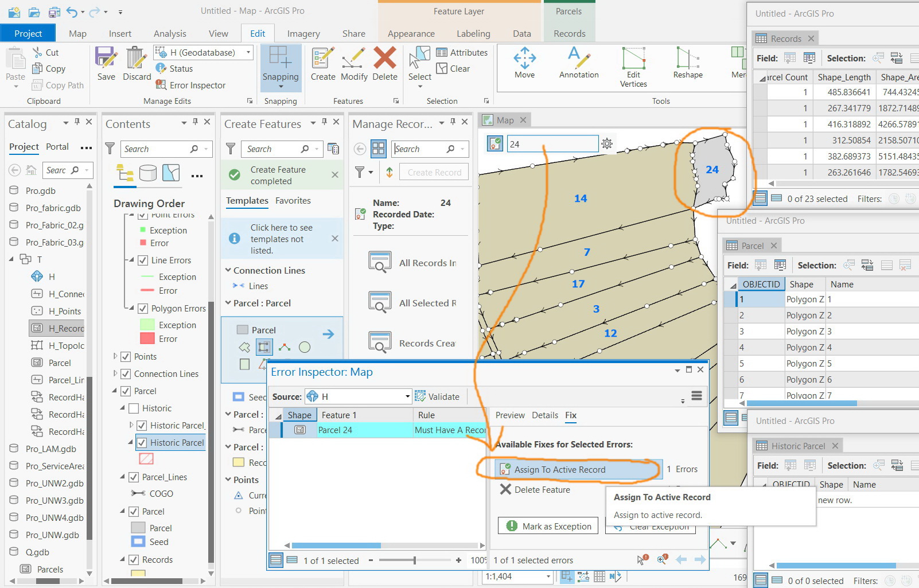Screen dimensions: 919x588
Task: Show the Details tab in Error Inspector
Action: click(545, 415)
